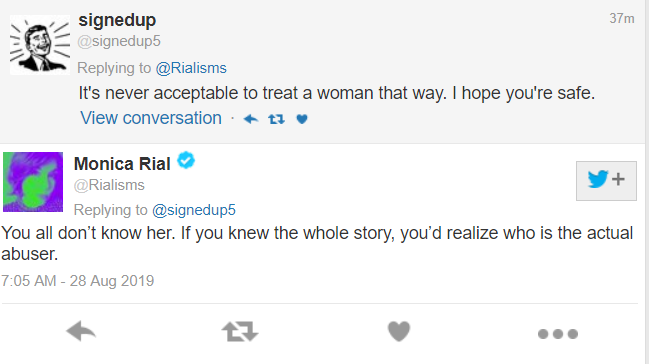This screenshot has height=364, width=649.
Task: Click the blue verified badge next to Monica Rial
Action: (186, 160)
